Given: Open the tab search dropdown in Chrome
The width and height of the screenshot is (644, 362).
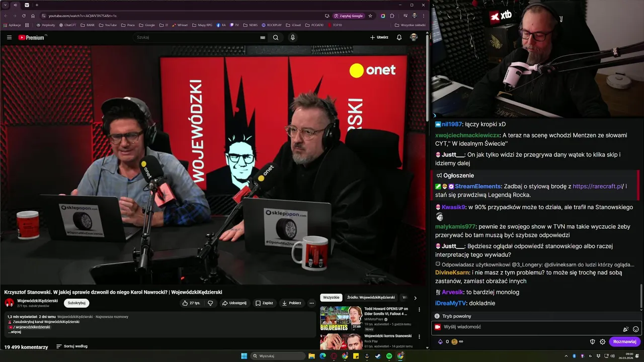Looking at the screenshot, I should coord(6,5).
